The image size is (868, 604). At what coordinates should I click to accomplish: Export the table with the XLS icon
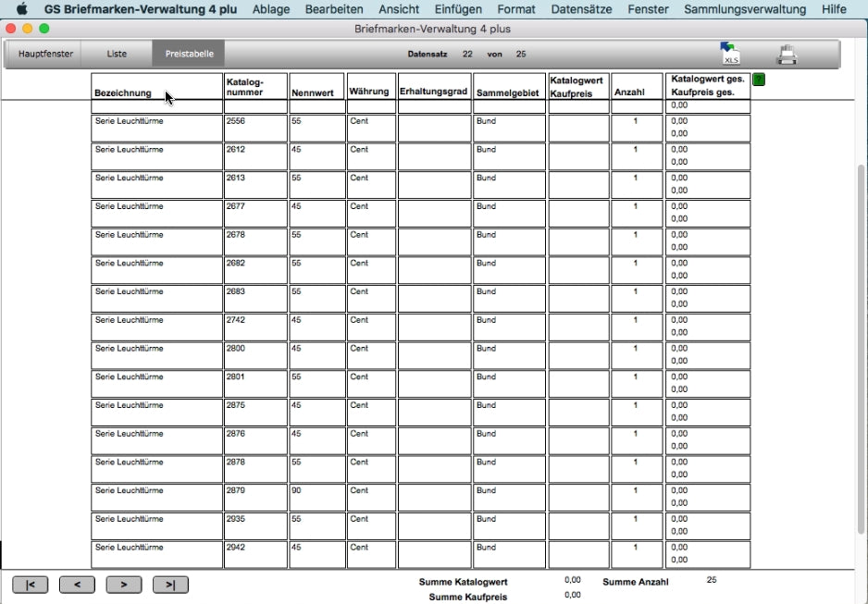[730, 54]
